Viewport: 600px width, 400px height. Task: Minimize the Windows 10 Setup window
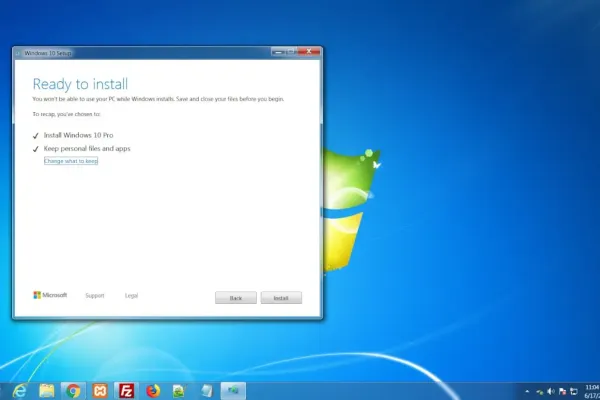pyautogui.click(x=278, y=51)
